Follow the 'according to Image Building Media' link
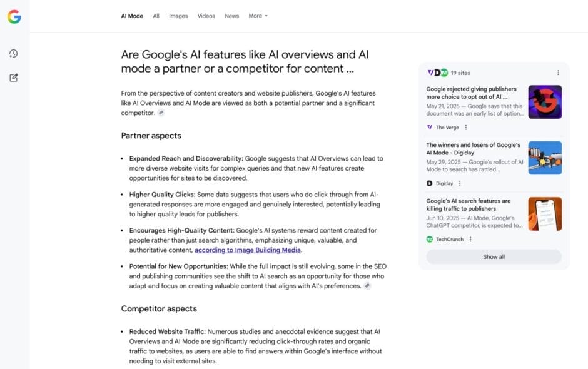Viewport: 588px width, 369px height. pyautogui.click(x=248, y=250)
